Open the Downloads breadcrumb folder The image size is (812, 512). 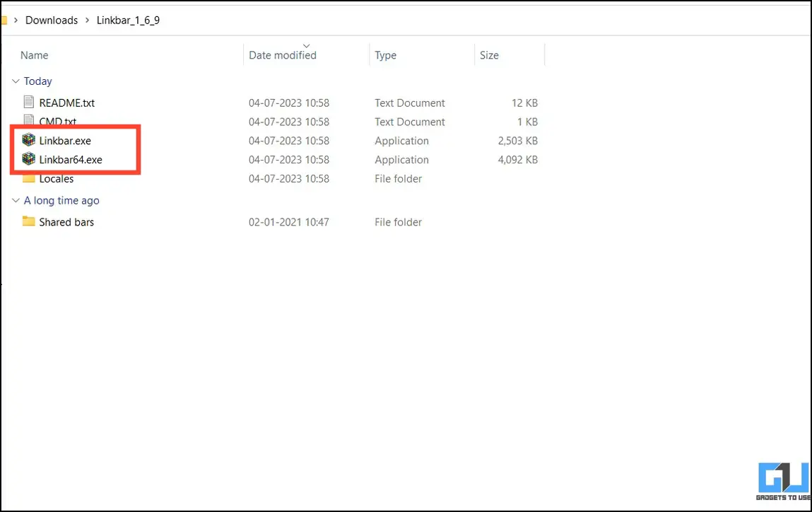tap(52, 21)
